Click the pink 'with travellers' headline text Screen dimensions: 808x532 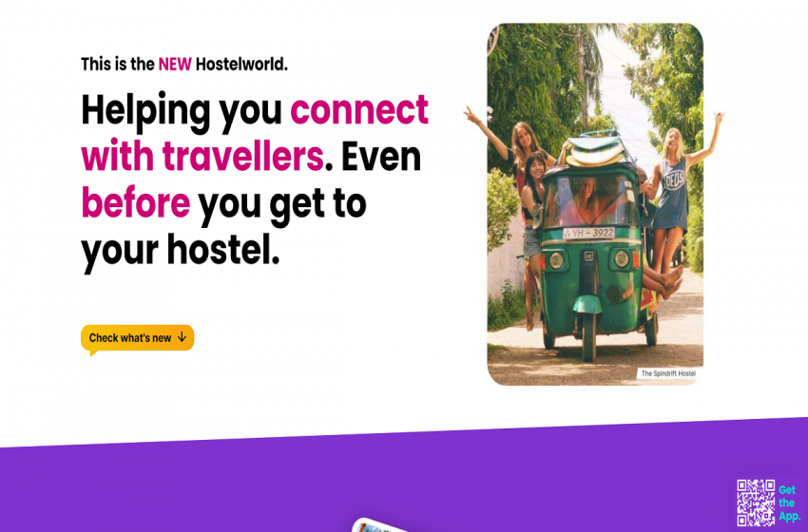click(202, 156)
